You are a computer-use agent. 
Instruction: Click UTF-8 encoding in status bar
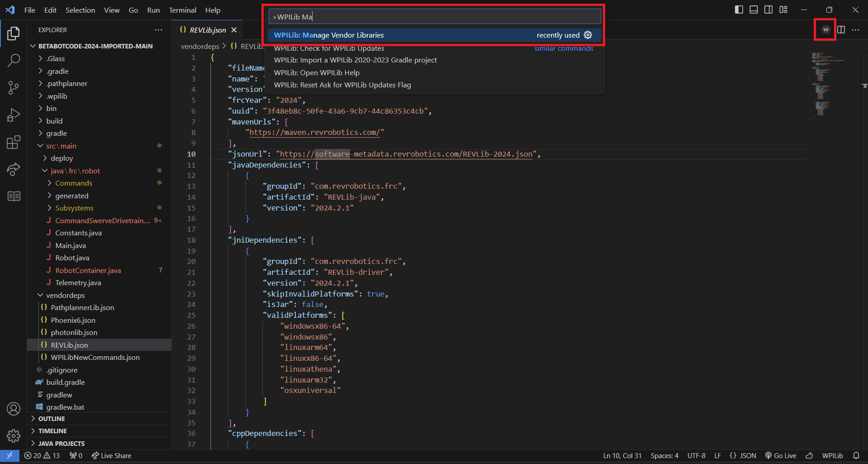[697, 456]
